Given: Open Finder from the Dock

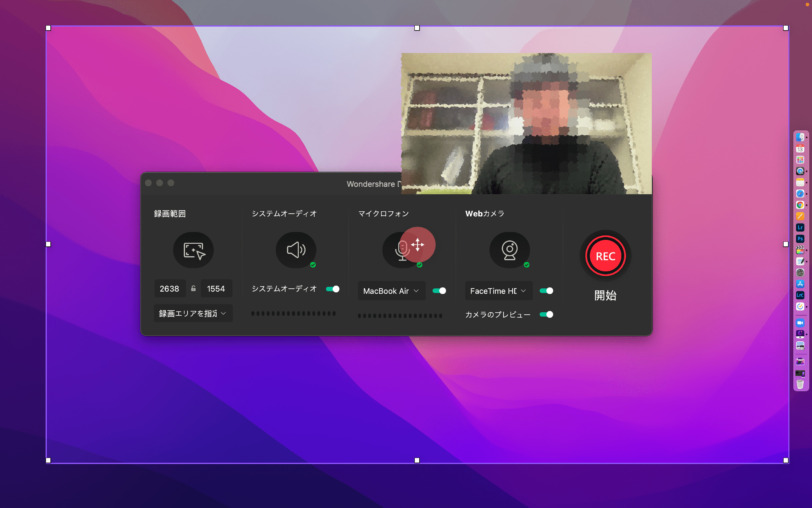Looking at the screenshot, I should coord(800,137).
